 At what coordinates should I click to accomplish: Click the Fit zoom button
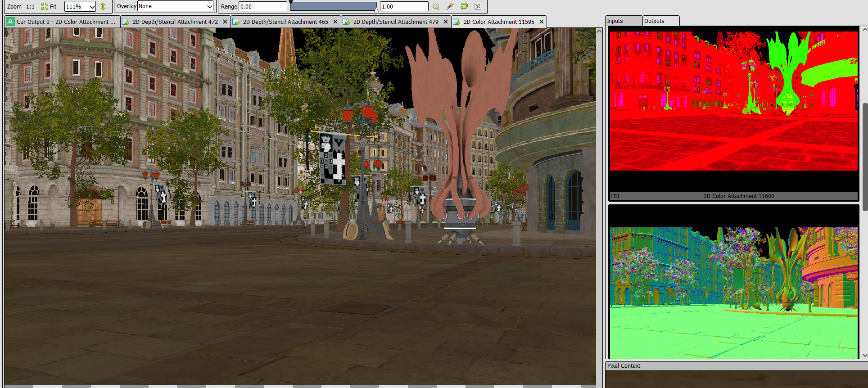coord(49,6)
